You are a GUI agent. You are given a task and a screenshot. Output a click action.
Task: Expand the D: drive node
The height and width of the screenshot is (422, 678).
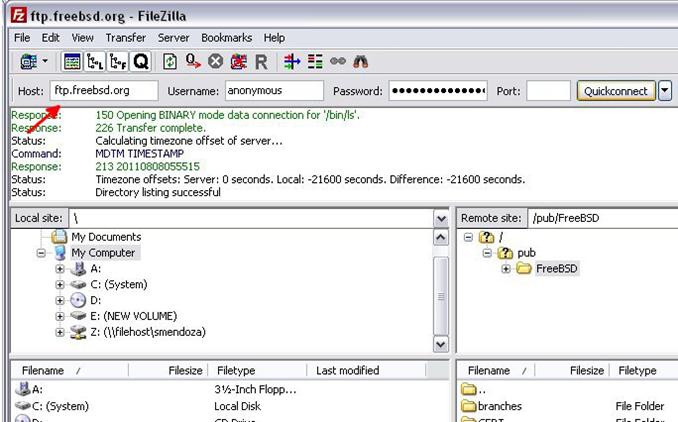[60, 300]
